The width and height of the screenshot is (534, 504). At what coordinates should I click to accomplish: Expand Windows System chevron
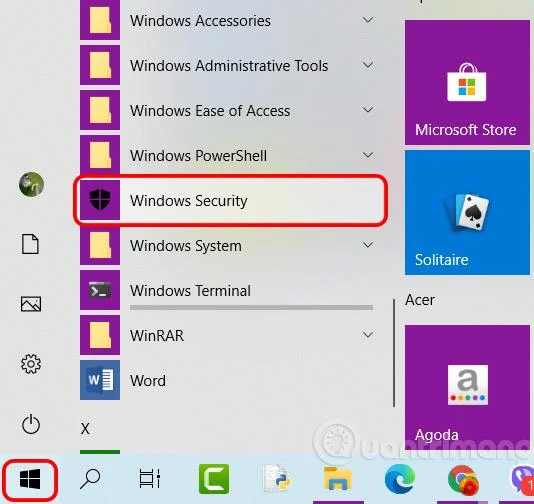coord(368,245)
